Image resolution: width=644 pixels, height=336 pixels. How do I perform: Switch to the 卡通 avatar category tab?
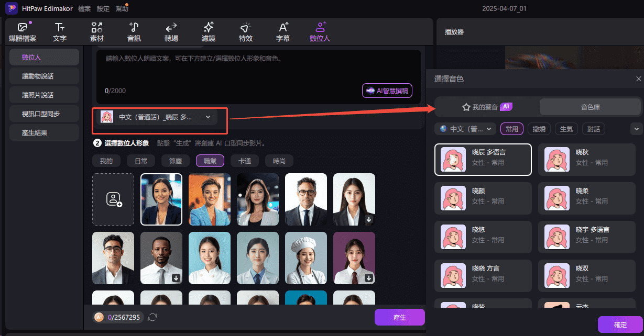[244, 161]
